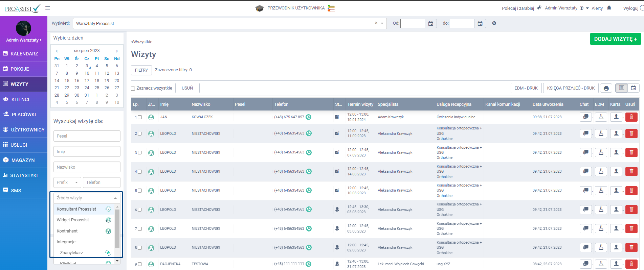Switch to calendar view icon
The image size is (644, 270).
tap(634, 88)
